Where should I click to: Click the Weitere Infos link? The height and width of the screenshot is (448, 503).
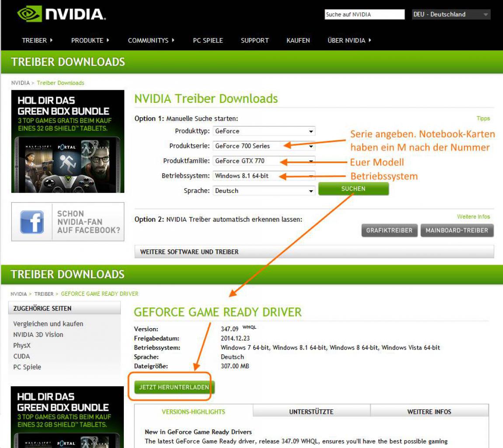click(474, 217)
